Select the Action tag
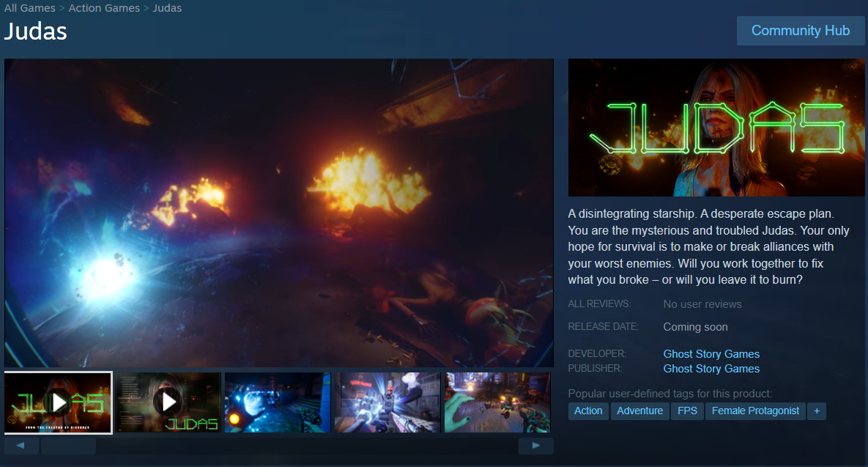 (x=588, y=411)
